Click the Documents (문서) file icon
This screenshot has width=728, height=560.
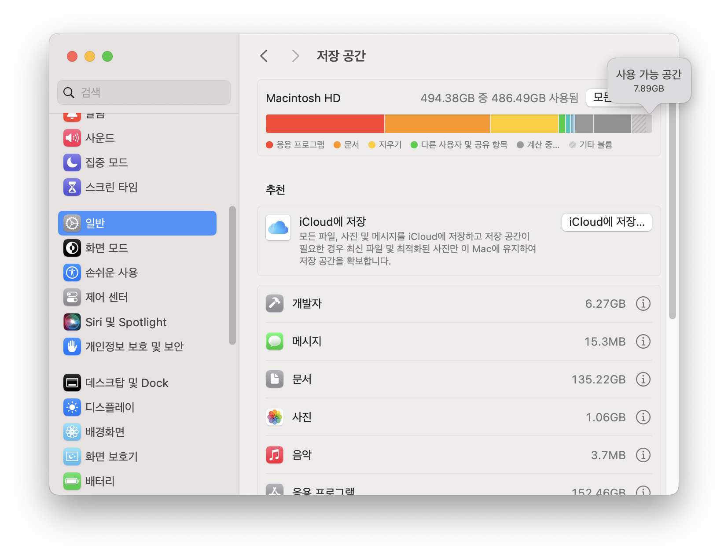pos(275,379)
